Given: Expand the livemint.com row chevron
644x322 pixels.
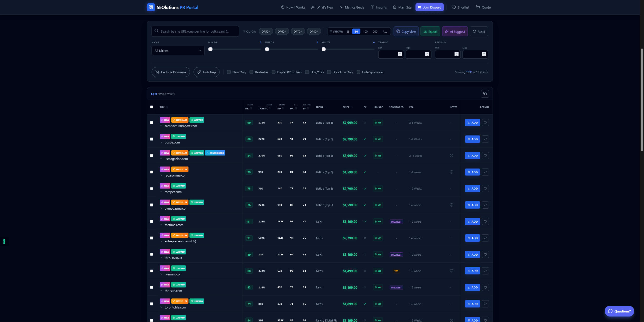Looking at the screenshot, I should (161, 274).
